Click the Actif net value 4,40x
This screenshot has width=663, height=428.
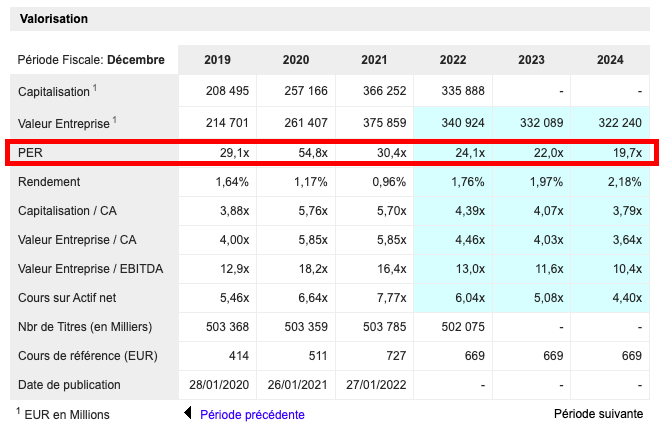[627, 298]
